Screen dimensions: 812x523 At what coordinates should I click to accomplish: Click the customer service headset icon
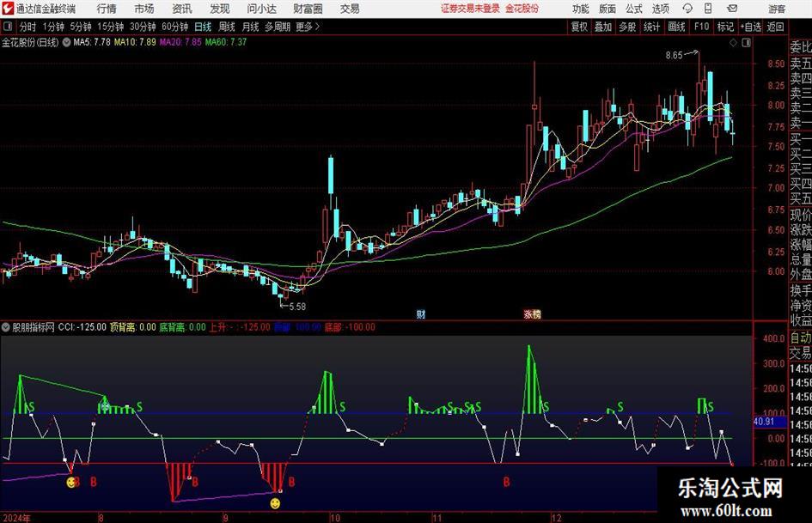click(687, 9)
